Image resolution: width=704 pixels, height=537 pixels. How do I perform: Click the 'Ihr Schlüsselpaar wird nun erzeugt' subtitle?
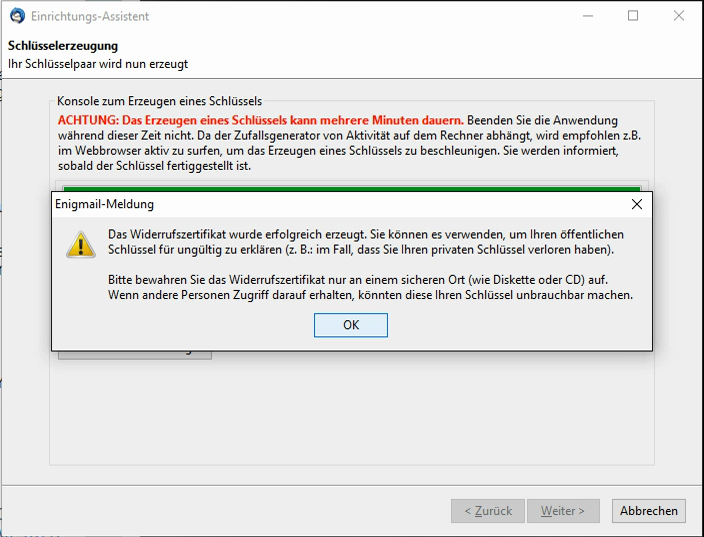[98, 64]
